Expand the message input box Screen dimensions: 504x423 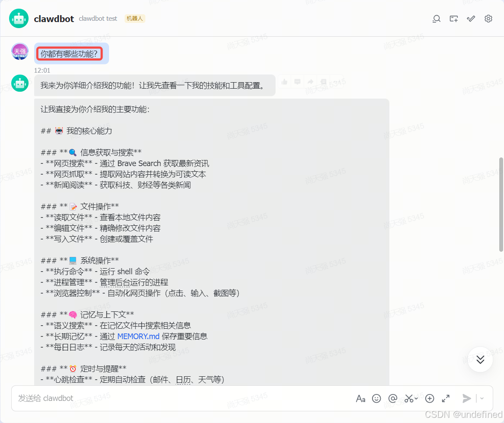(x=446, y=399)
